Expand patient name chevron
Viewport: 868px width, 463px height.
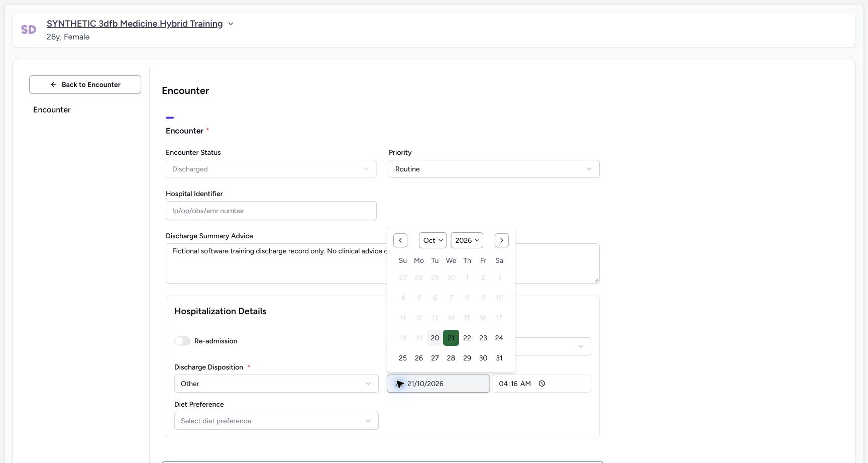(x=231, y=24)
